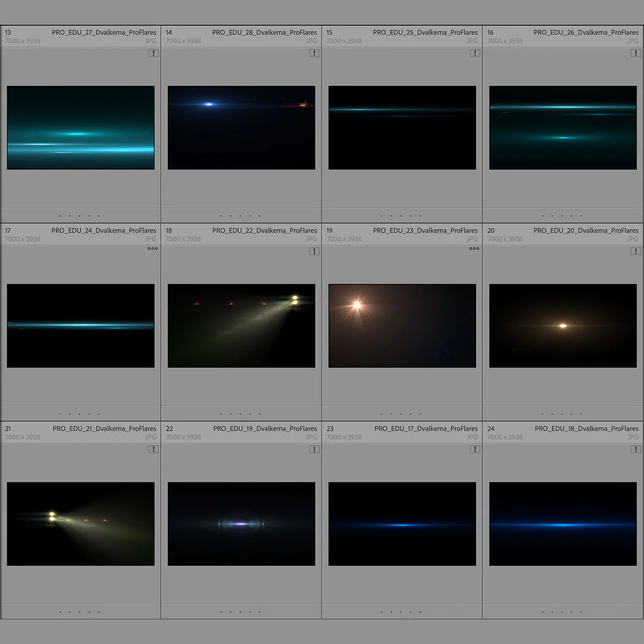This screenshot has height=644, width=644.
Task: Select the PRO_EDU_23 starburst thumbnail
Action: pos(402,326)
